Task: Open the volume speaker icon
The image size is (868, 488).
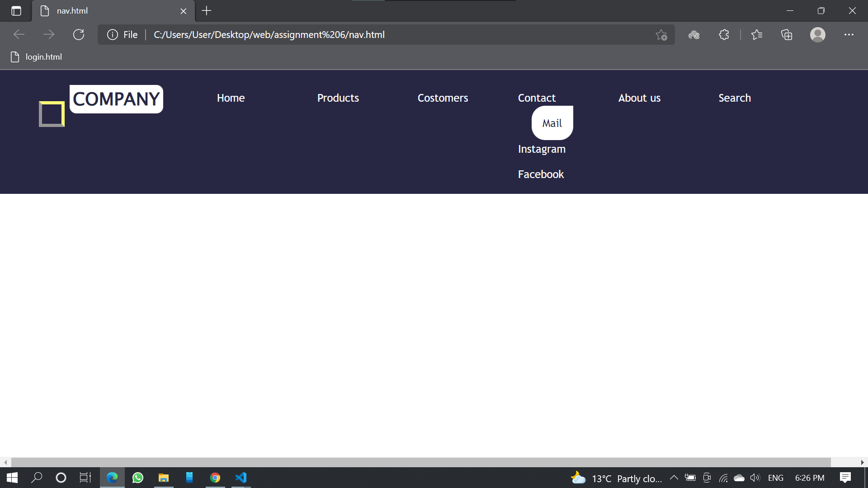Action: click(755, 478)
